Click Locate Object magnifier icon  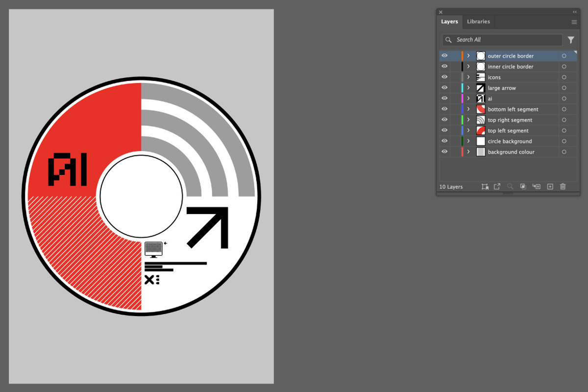510,187
